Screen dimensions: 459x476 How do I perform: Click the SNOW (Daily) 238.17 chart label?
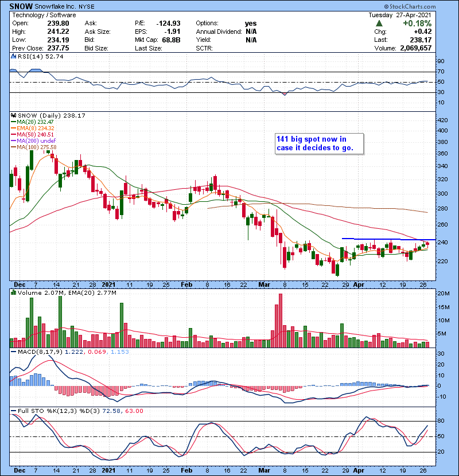[x=51, y=115]
